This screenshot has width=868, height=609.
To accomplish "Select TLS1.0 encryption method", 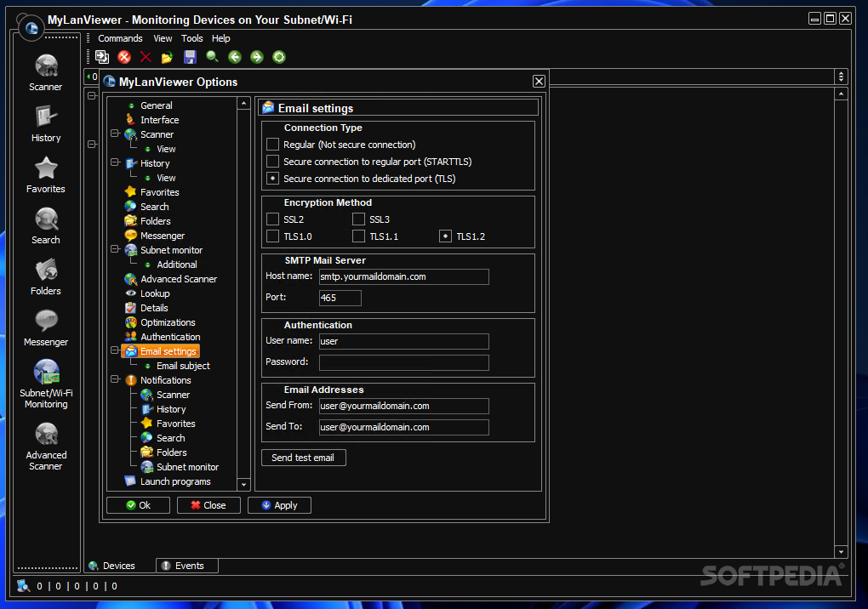I will pos(273,236).
